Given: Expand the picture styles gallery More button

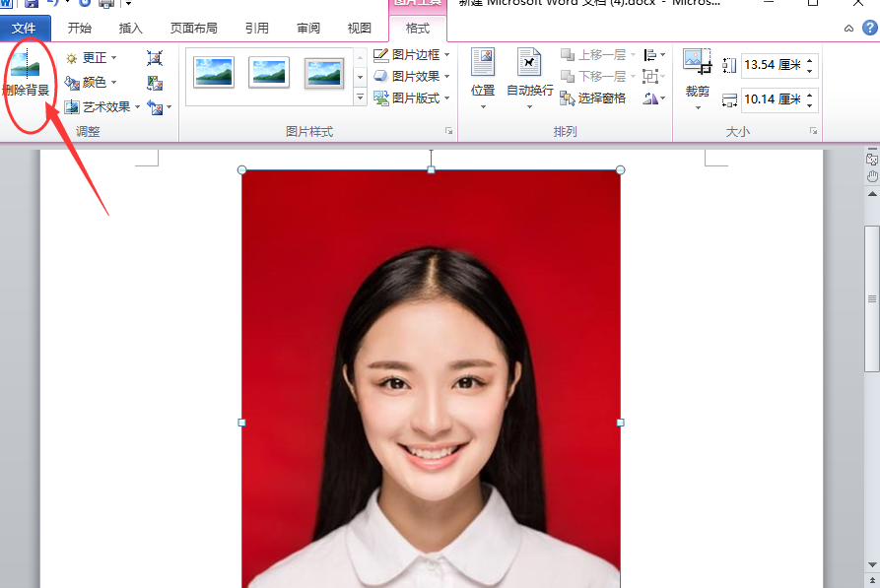Looking at the screenshot, I should pyautogui.click(x=361, y=97).
